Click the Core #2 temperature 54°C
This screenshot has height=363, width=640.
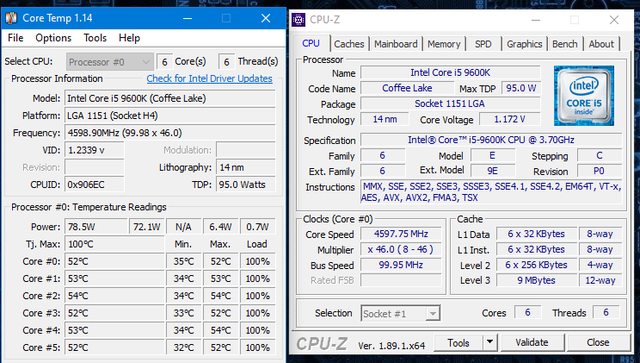115,296
